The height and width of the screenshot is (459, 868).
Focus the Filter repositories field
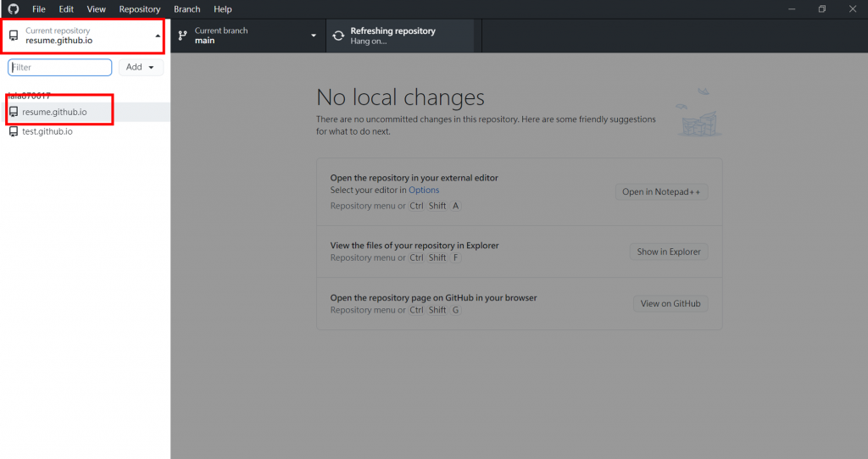(x=60, y=67)
